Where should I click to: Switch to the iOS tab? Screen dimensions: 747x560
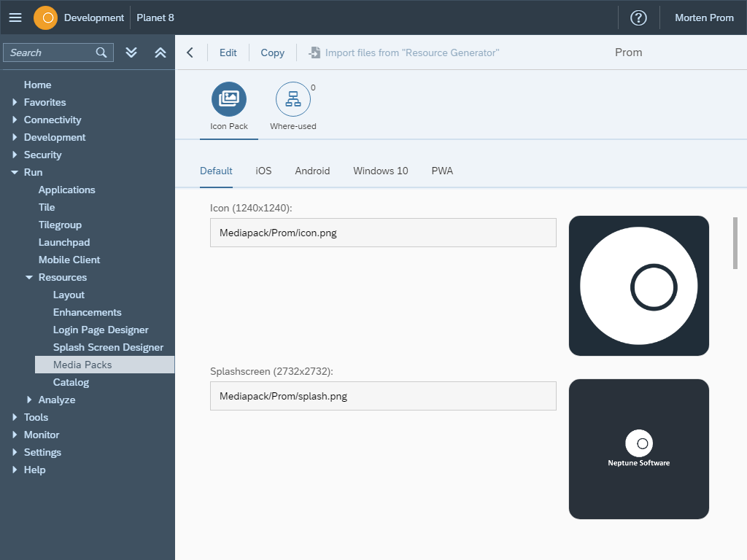[263, 171]
